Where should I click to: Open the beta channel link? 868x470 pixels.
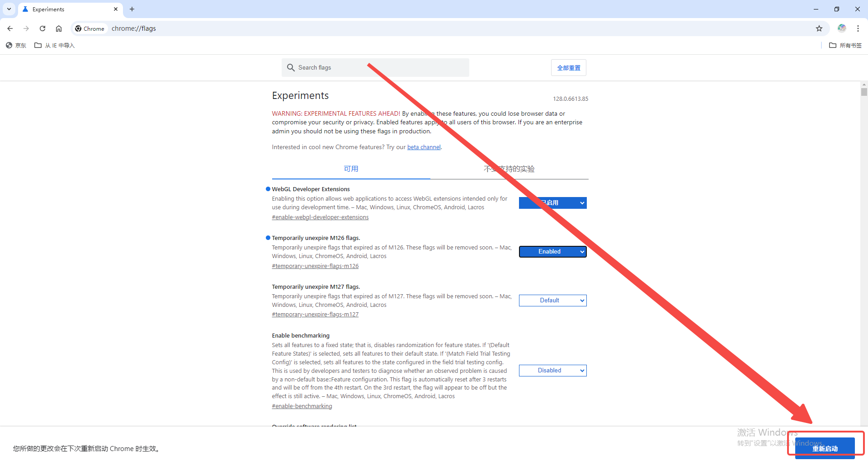[424, 147]
